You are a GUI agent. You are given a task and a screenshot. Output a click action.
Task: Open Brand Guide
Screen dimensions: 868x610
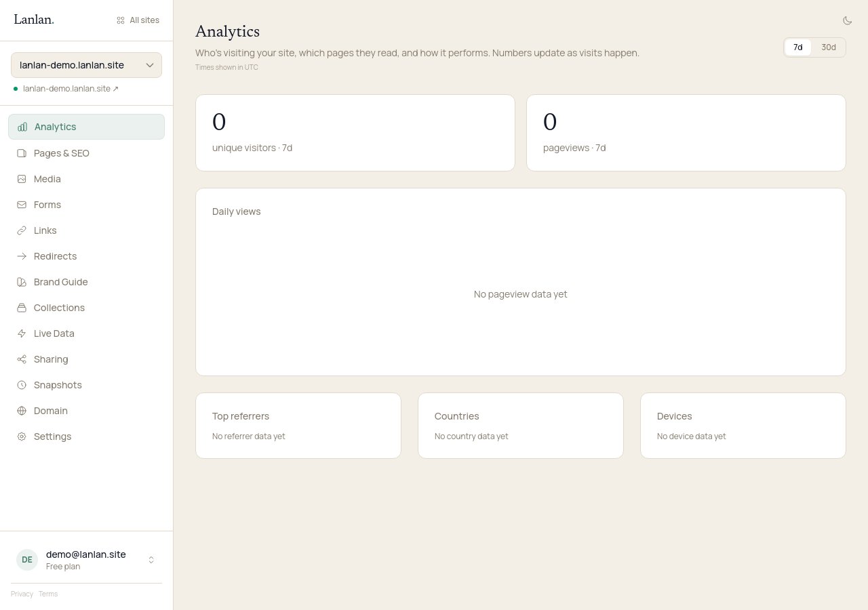[86, 282]
